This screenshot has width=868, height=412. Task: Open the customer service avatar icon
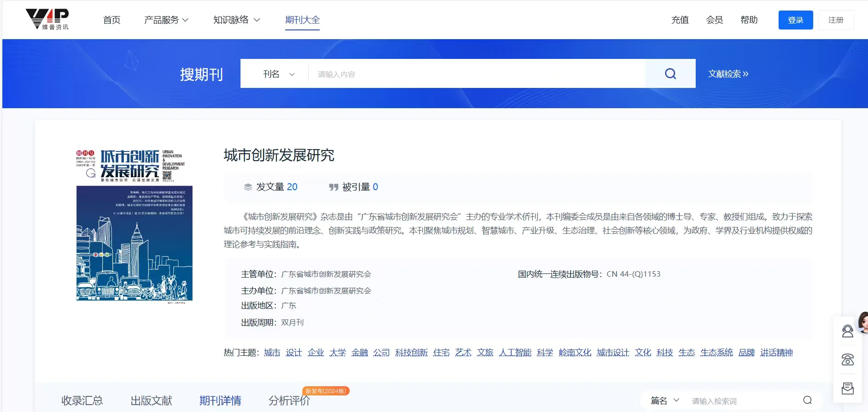pos(848,331)
